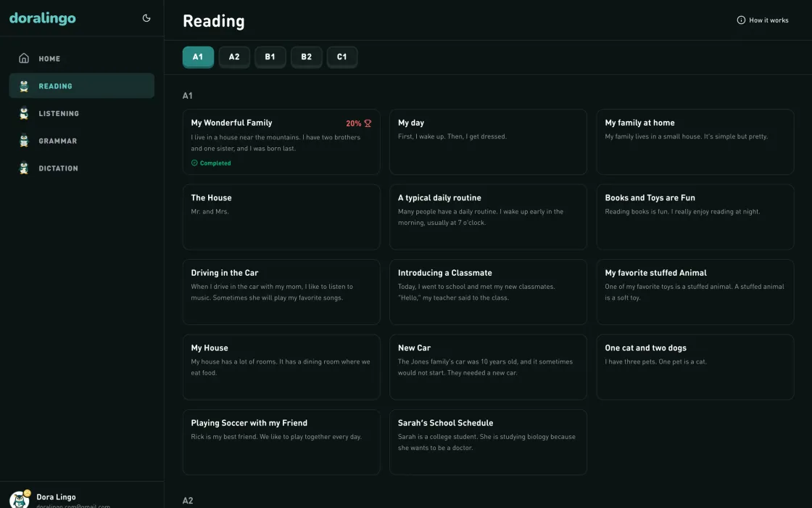This screenshot has height=508, width=812.
Task: Click text "First, I wake up. Then, I get dressed."
Action: click(x=452, y=136)
